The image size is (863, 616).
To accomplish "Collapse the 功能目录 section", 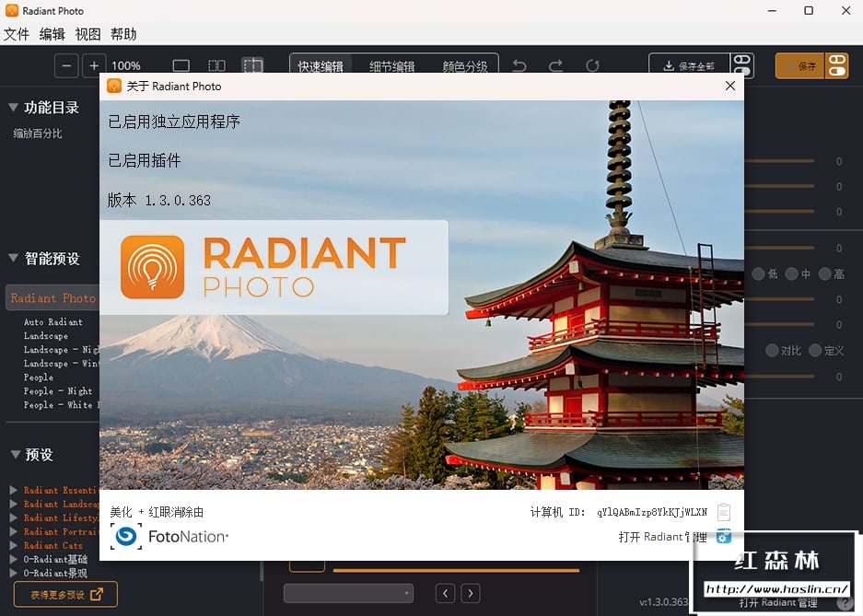I will (13, 107).
